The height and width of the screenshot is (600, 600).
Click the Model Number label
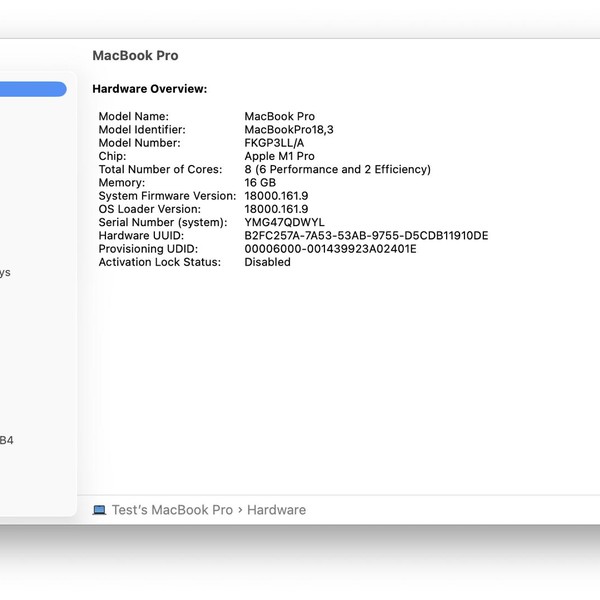click(139, 143)
